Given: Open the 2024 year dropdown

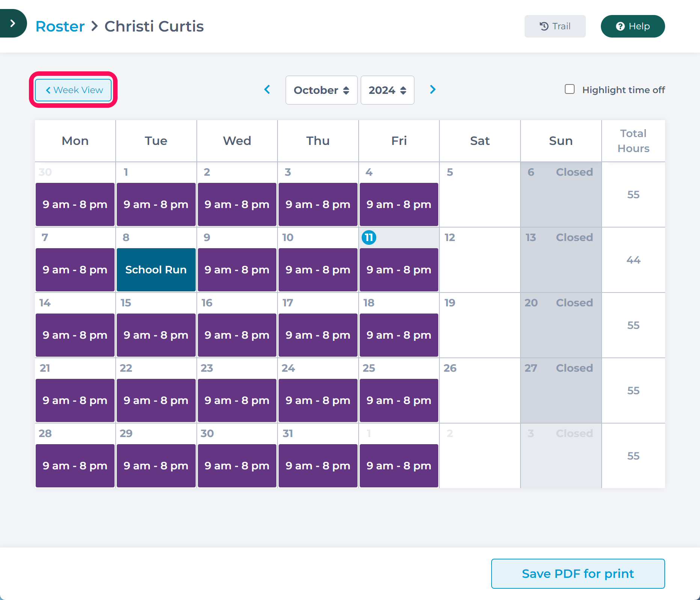Looking at the screenshot, I should (388, 90).
